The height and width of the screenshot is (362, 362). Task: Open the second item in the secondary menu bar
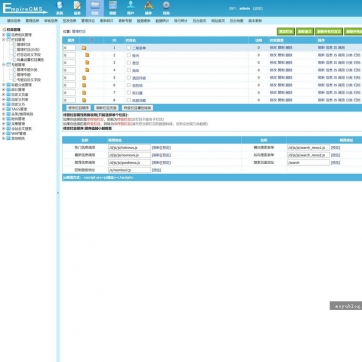32,21
